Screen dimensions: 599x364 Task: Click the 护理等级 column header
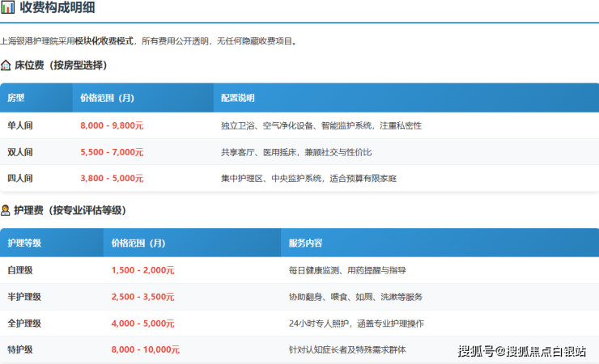24,243
